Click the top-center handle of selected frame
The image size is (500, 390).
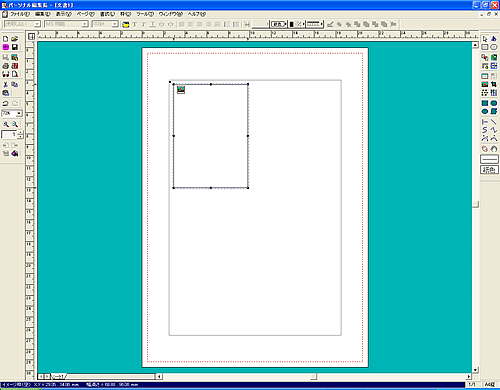click(x=211, y=84)
